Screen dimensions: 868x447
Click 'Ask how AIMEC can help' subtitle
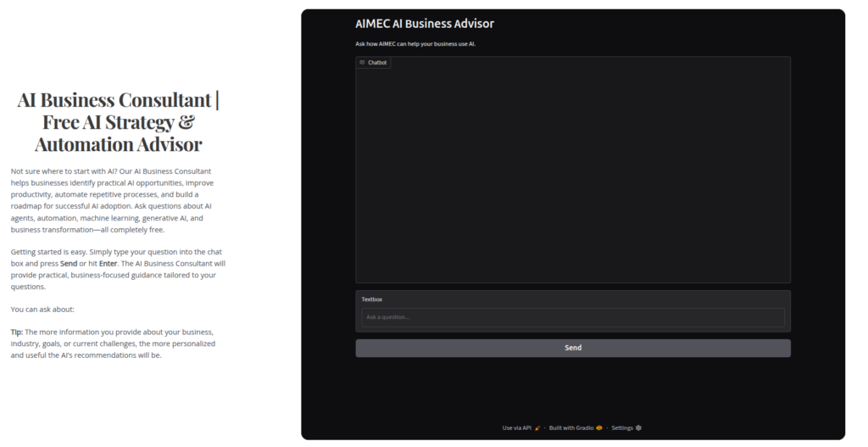415,44
